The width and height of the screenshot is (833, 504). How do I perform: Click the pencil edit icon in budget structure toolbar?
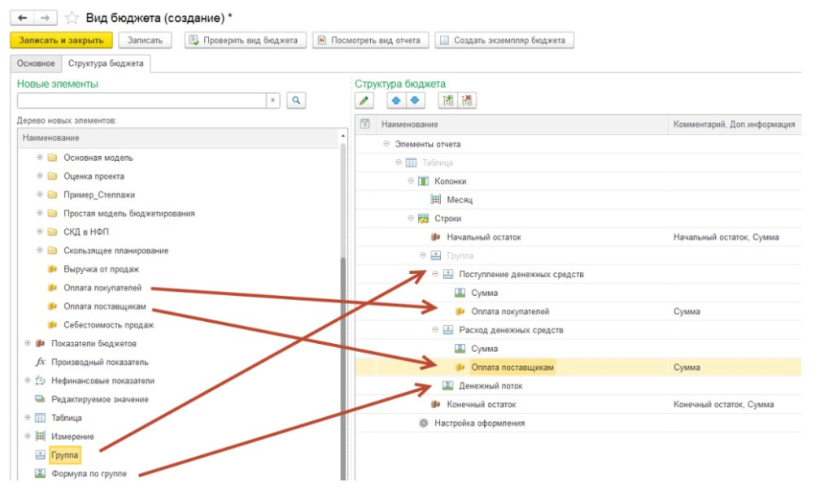click(364, 101)
